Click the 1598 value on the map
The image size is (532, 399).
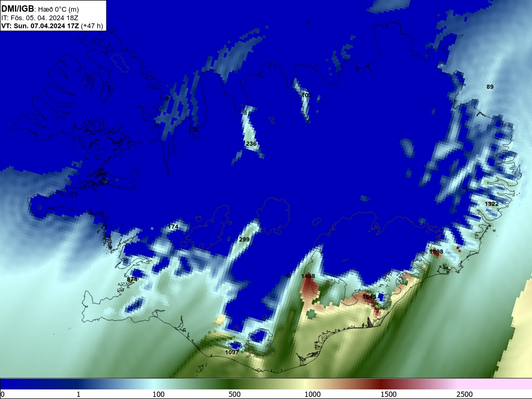coord(436,252)
